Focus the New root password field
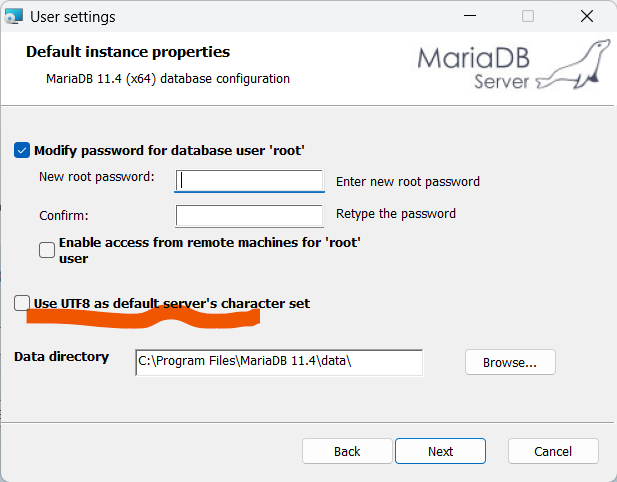This screenshot has width=617, height=482. [249, 181]
